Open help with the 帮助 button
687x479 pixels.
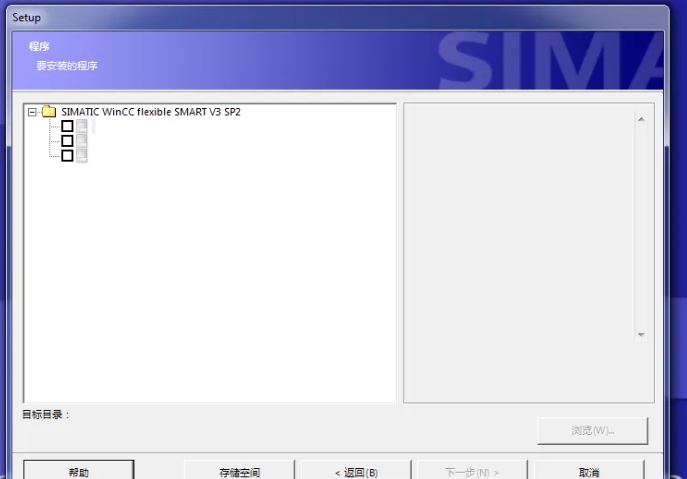tap(78, 471)
